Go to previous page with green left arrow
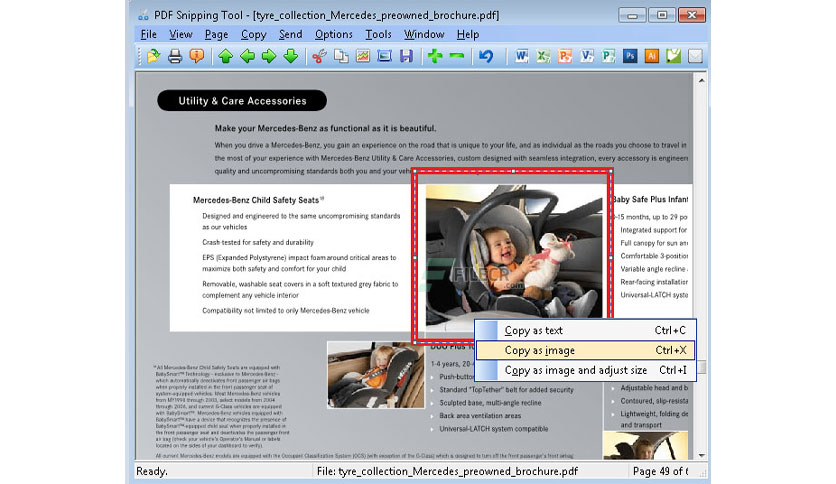 point(247,56)
